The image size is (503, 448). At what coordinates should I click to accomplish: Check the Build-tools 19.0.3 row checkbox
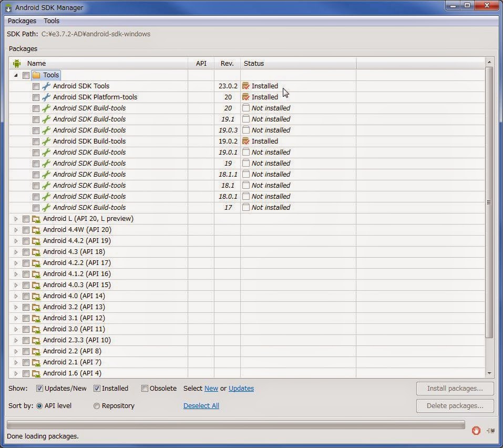(36, 130)
